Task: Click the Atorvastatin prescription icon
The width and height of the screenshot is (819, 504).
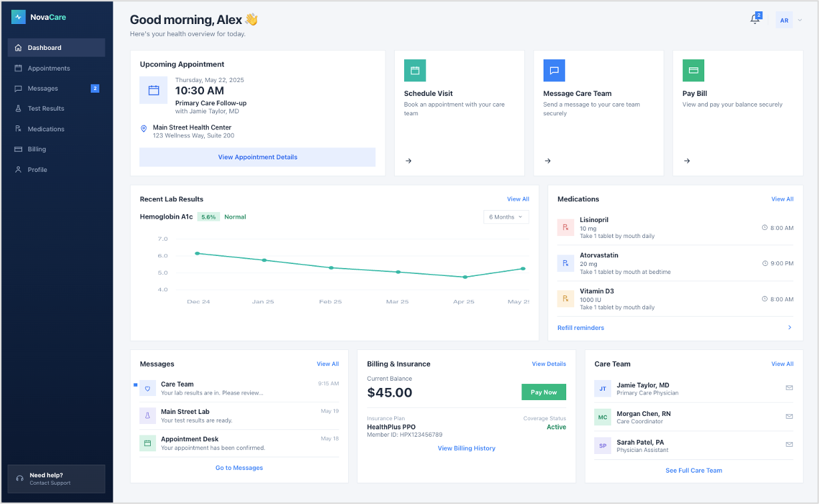Action: coord(566,263)
